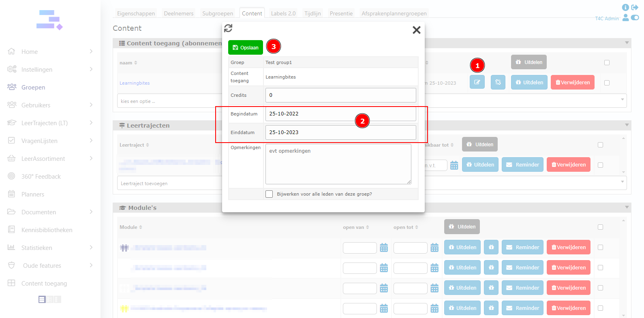Viewport: 644px width, 318px height.
Task: Open the T4C Admin user profile icon
Action: pos(625,18)
